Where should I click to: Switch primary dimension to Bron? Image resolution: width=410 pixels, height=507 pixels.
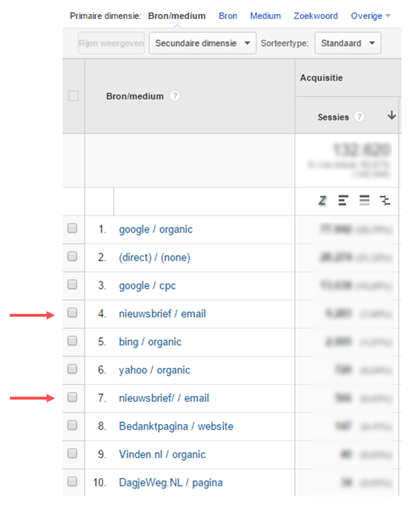(x=228, y=16)
